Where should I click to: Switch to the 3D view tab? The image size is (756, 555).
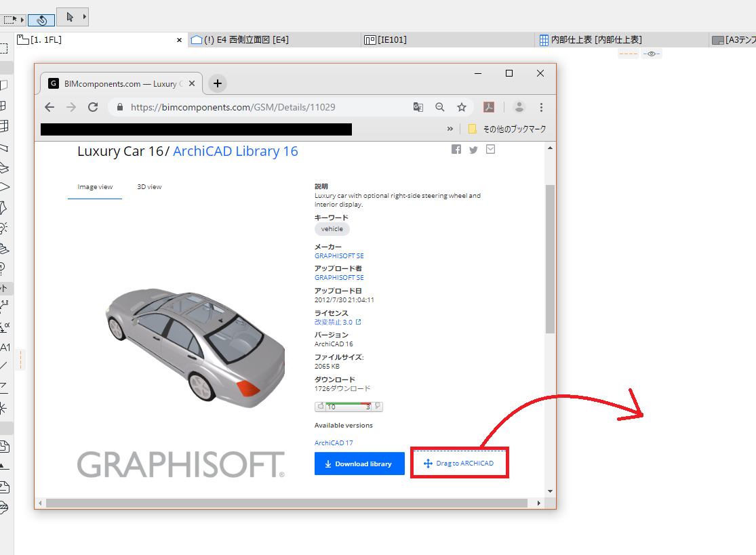pos(149,187)
